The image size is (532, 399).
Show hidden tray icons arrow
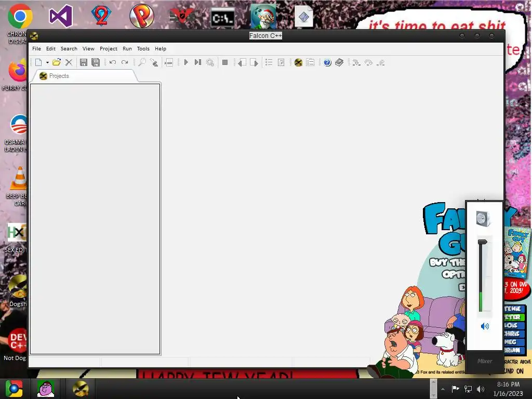pyautogui.click(x=443, y=389)
